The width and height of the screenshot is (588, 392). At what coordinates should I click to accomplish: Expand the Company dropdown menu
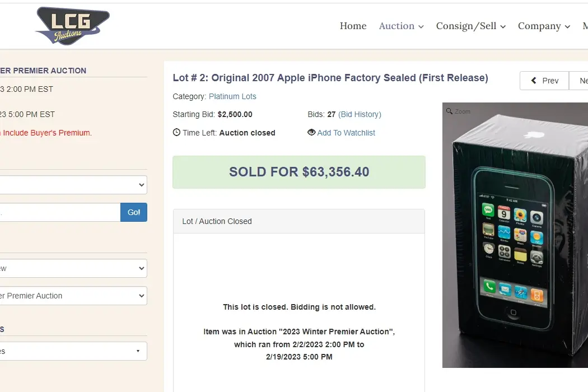[x=544, y=26]
